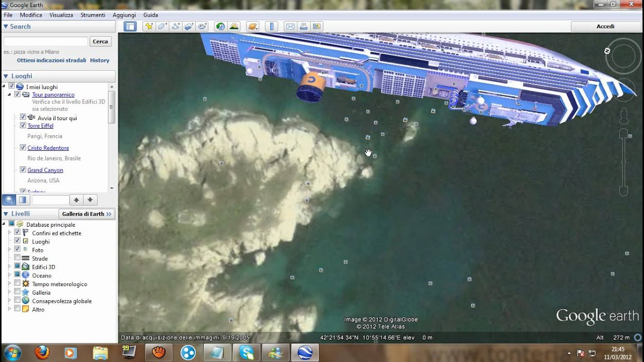The width and height of the screenshot is (644, 362).
Task: Open the search History link
Action: 100,60
